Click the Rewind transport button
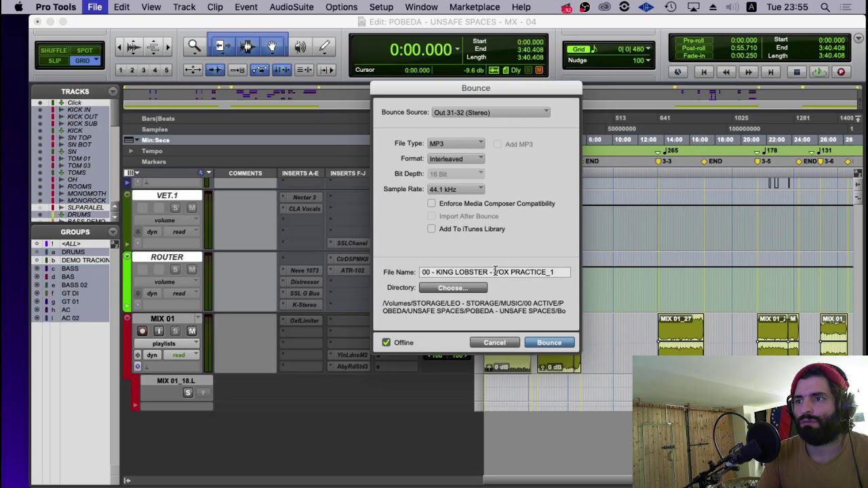The image size is (868, 488). [726, 72]
